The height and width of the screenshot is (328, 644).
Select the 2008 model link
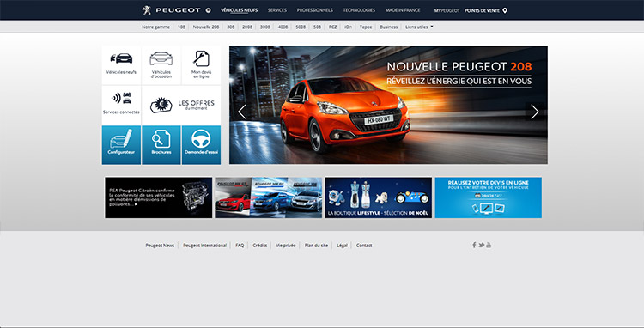[247, 27]
